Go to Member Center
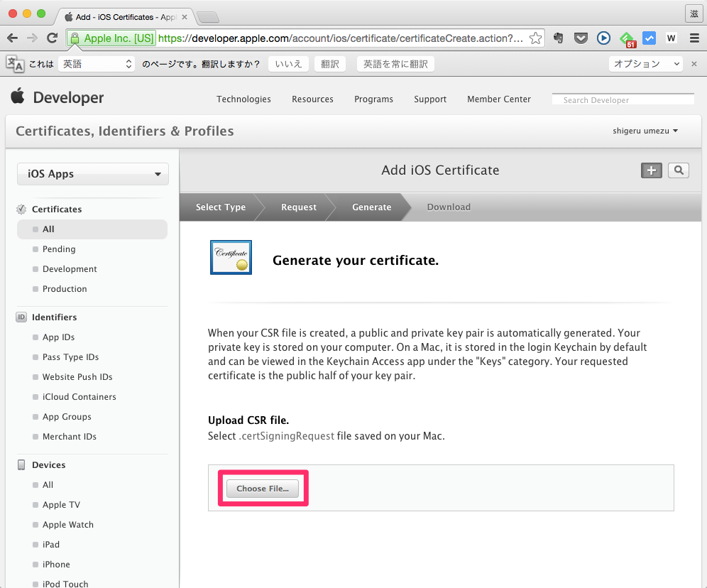Viewport: 707px width, 588px height. [499, 99]
